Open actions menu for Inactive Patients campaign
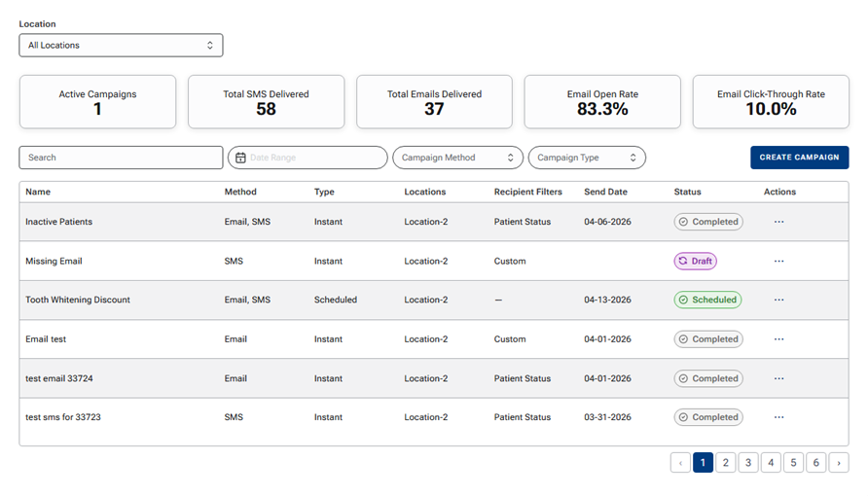 point(778,222)
